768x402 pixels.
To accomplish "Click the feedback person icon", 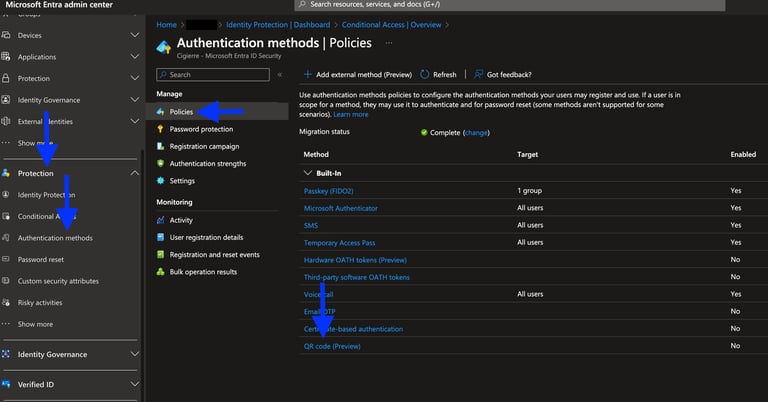I will pos(479,74).
